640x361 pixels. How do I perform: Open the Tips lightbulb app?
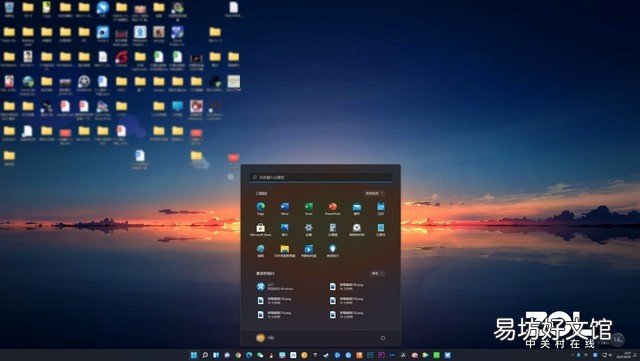(333, 249)
